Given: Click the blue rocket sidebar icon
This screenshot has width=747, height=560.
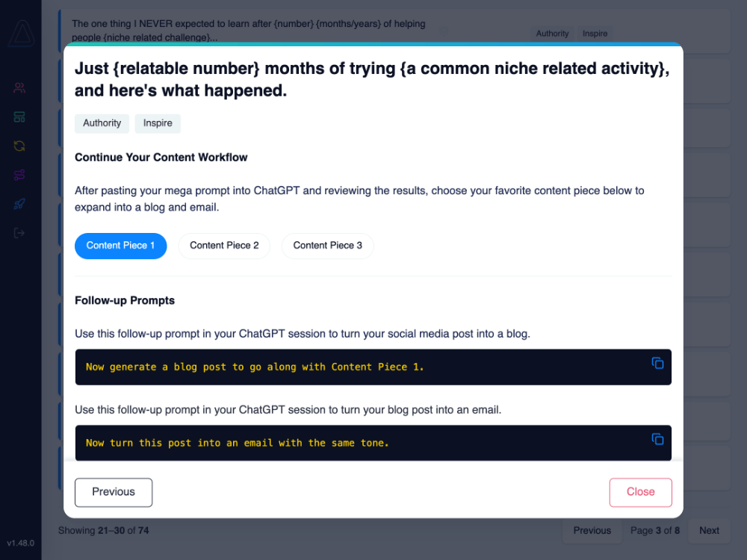Looking at the screenshot, I should [x=19, y=204].
